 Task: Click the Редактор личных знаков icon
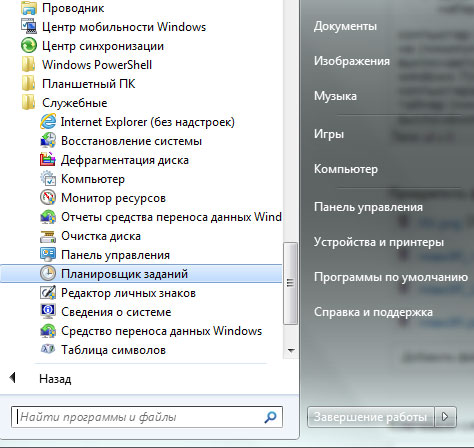pyautogui.click(x=48, y=293)
